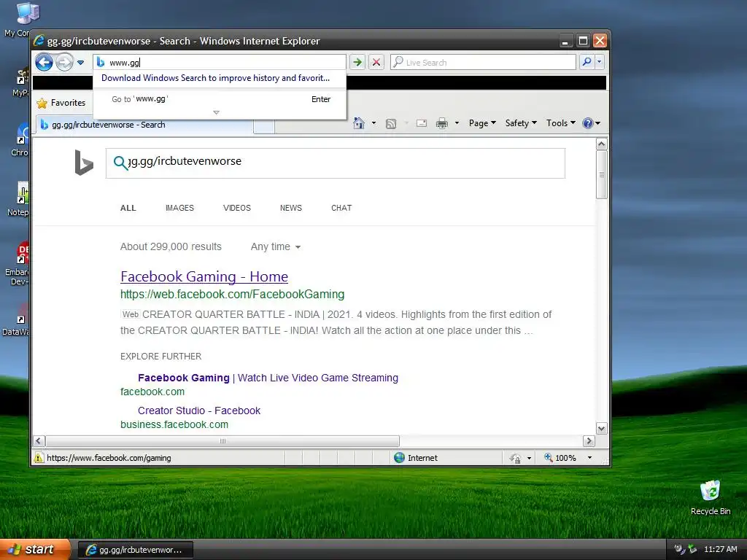Click the business.facebook.com green URL text
This screenshot has width=747, height=560.
(x=174, y=425)
